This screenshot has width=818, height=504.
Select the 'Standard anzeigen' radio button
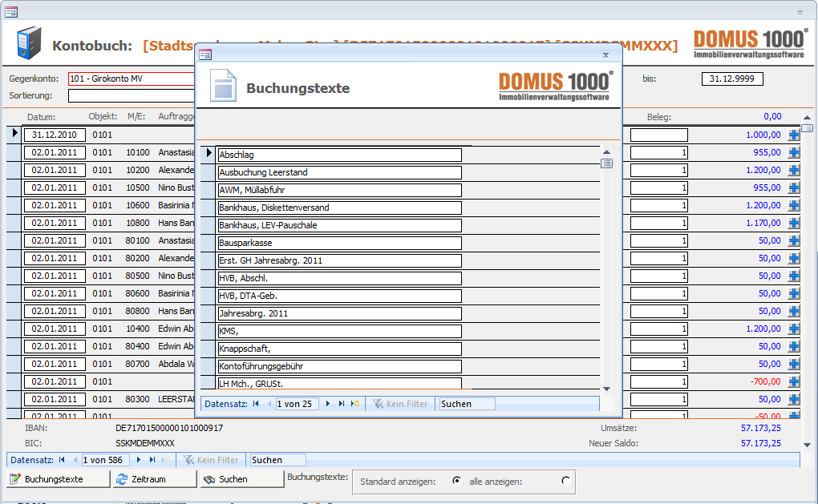coord(456,481)
